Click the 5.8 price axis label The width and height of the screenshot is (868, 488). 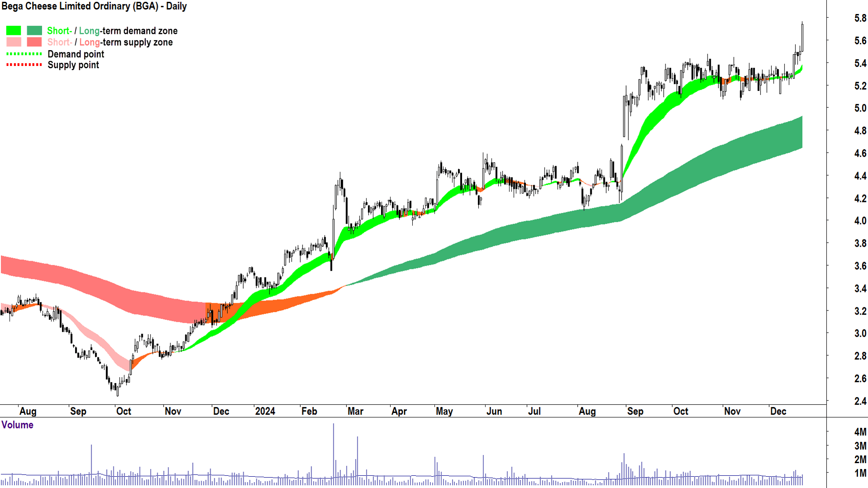(x=860, y=18)
